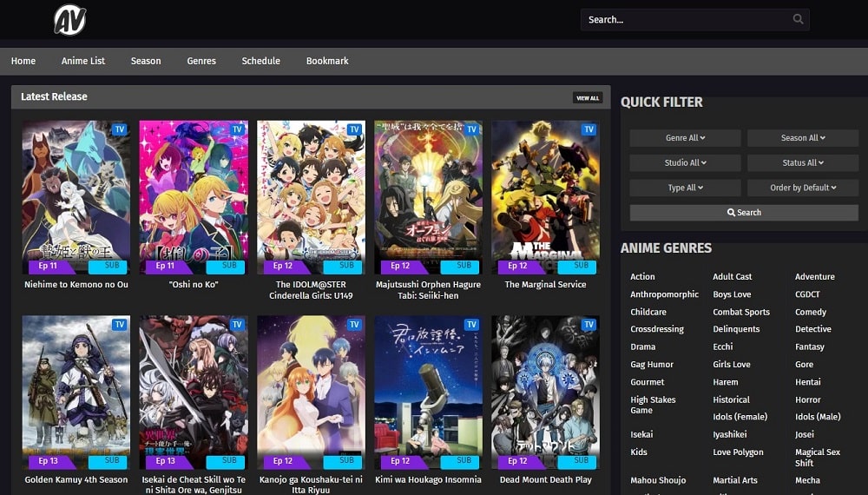Click TV badge on Golden Kamuy poster

pos(120,325)
